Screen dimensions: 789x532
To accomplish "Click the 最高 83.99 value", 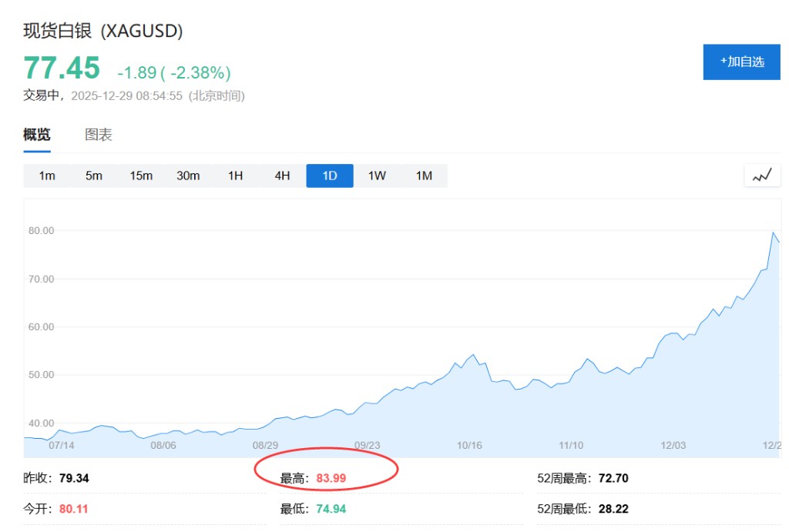I will 331,478.
